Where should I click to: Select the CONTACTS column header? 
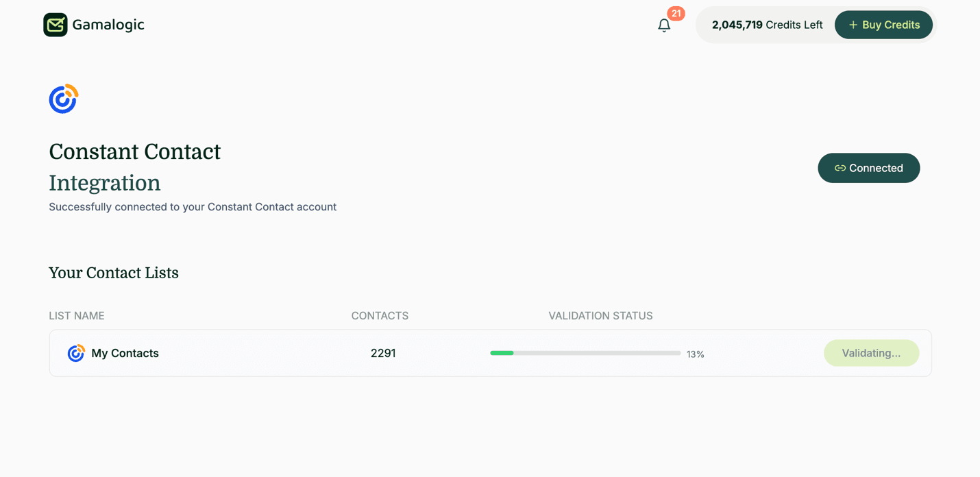point(380,315)
